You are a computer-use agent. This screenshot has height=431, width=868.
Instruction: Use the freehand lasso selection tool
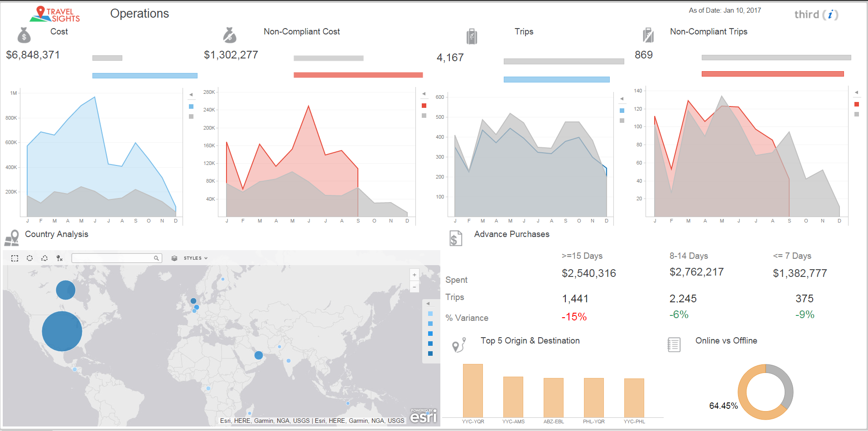click(x=44, y=258)
